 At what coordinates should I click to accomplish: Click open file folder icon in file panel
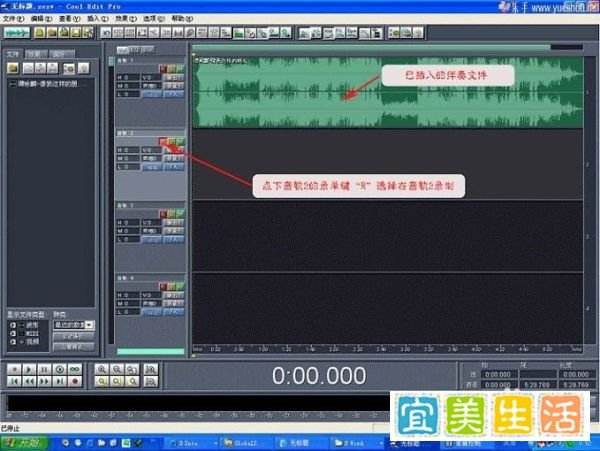(x=13, y=68)
